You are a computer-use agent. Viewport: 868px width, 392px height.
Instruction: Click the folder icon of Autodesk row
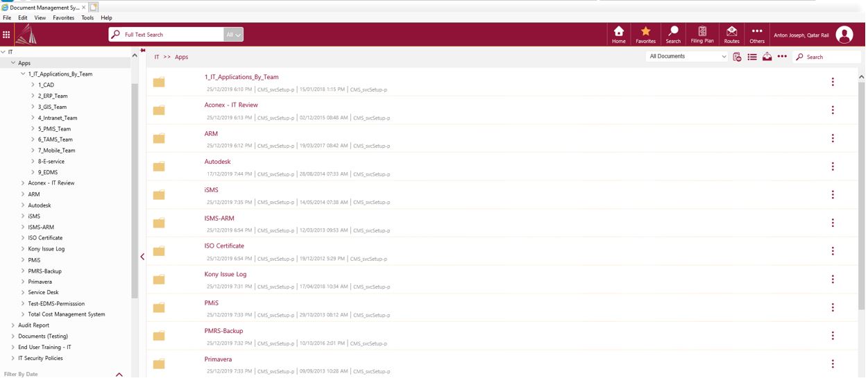[x=159, y=167]
